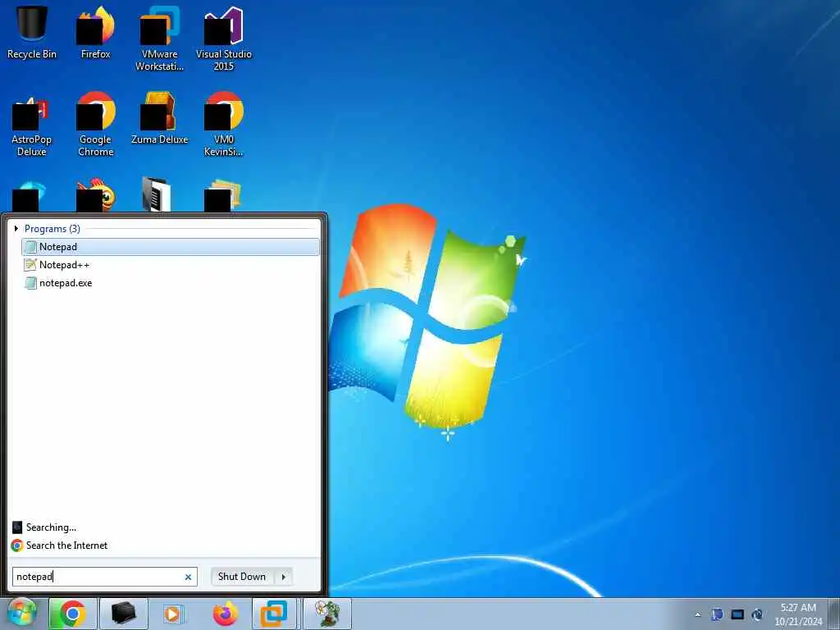
Task: Select the VM0 KevinSi... desktop icon
Action: [x=223, y=125]
